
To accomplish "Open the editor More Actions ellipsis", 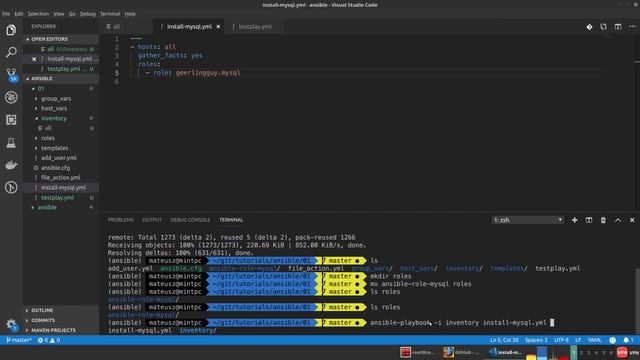I will pyautogui.click(x=632, y=27).
